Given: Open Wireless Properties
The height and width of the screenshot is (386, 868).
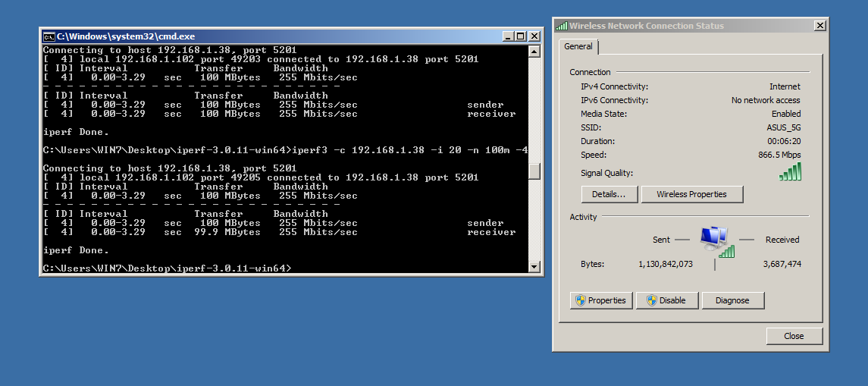Looking at the screenshot, I should [x=691, y=194].
